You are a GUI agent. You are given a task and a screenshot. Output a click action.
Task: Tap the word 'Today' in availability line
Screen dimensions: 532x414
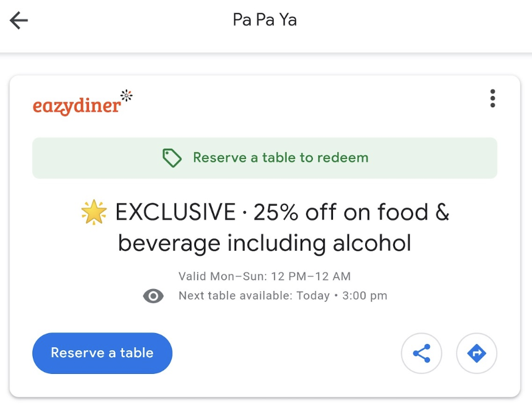pos(313,296)
